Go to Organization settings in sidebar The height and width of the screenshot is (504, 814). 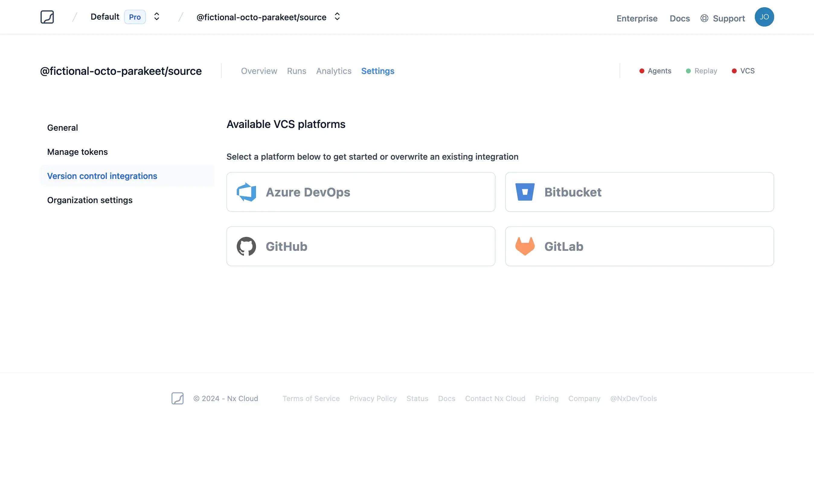point(90,200)
